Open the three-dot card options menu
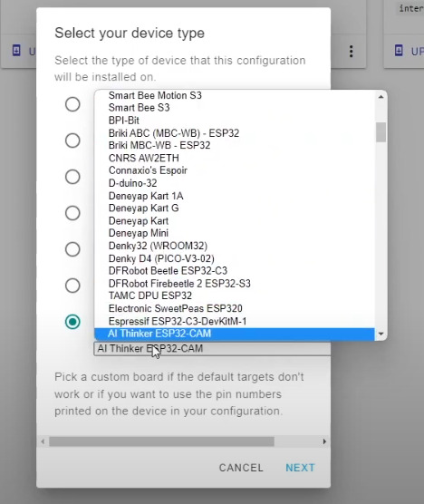 (352, 52)
